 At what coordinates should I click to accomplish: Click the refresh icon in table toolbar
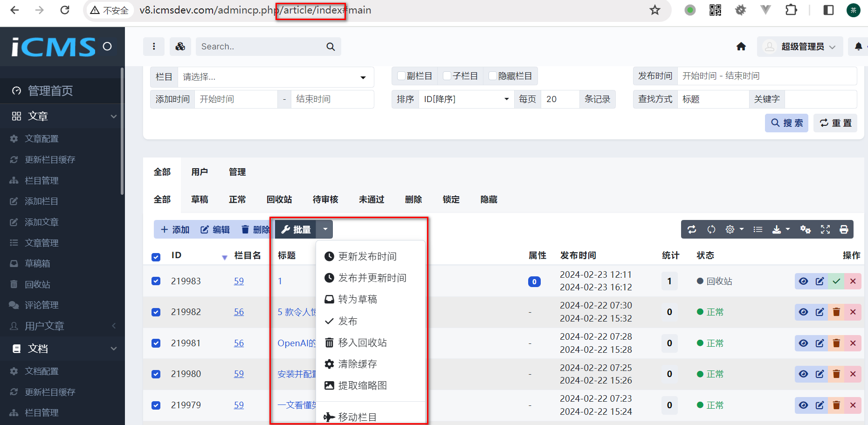click(692, 229)
